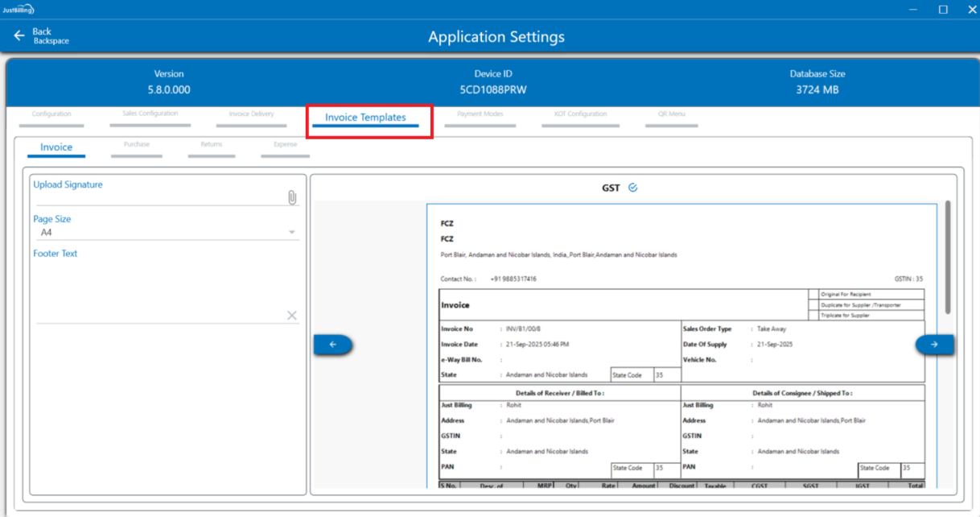This screenshot has width=980, height=517.
Task: Select the Purchase template sub-tab
Action: 137,145
